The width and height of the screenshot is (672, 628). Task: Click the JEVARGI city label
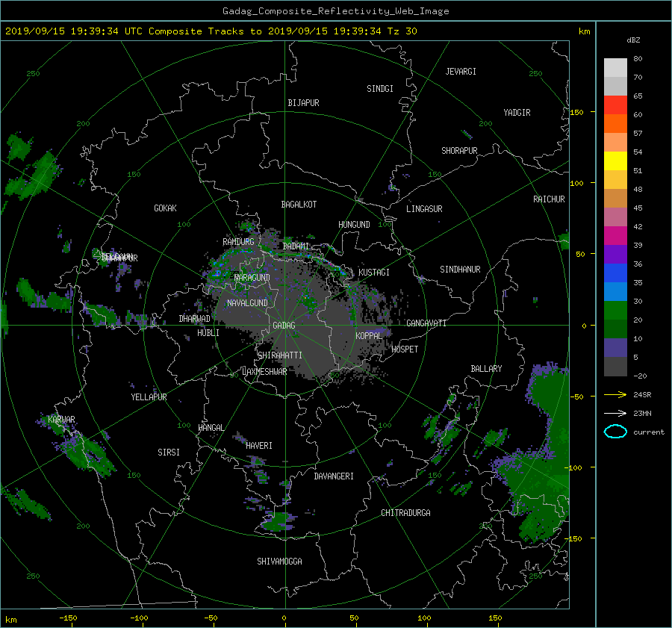461,72
